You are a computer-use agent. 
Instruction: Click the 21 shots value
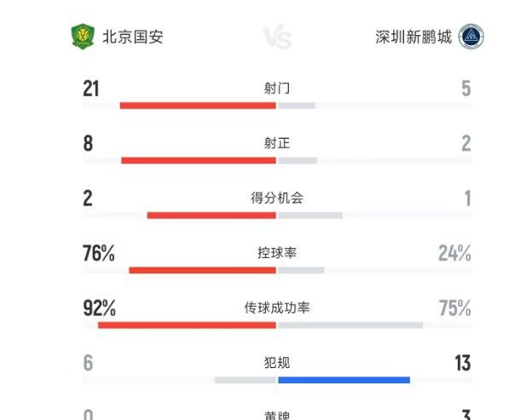point(91,89)
